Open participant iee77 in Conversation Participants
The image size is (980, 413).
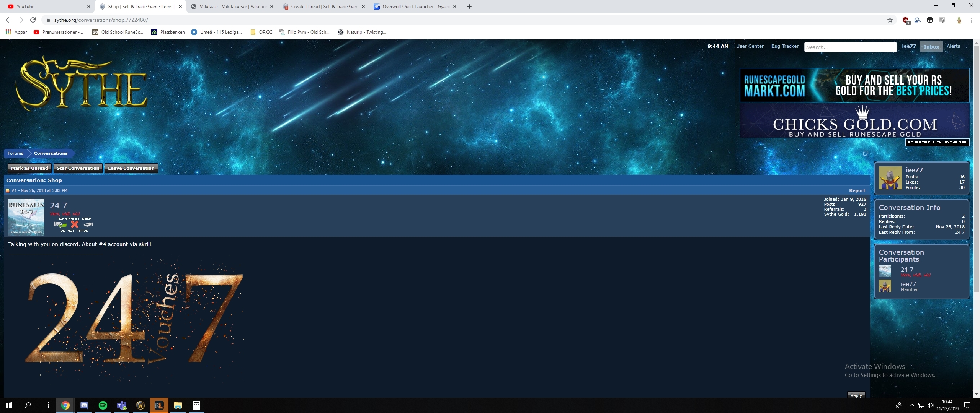[x=908, y=284]
